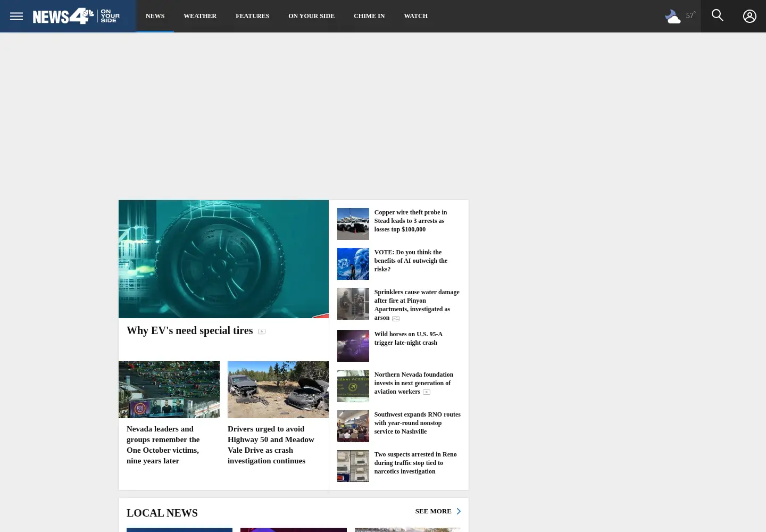Click the SEE MORE local news link

433,511
